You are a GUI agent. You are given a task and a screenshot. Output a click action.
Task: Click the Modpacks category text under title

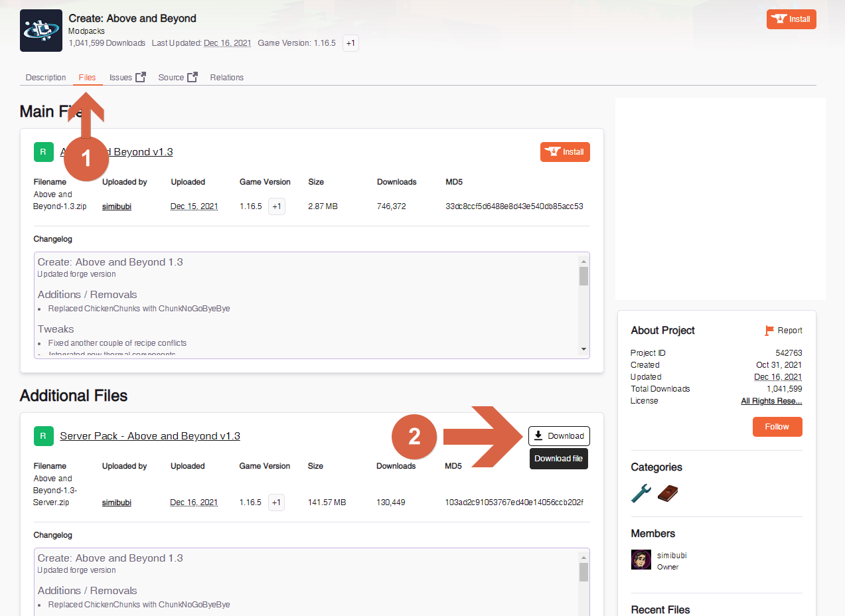(87, 31)
